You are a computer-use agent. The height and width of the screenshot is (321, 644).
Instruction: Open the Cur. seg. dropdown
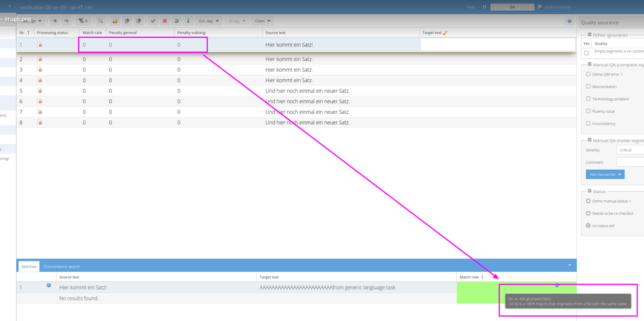pyautogui.click(x=208, y=21)
